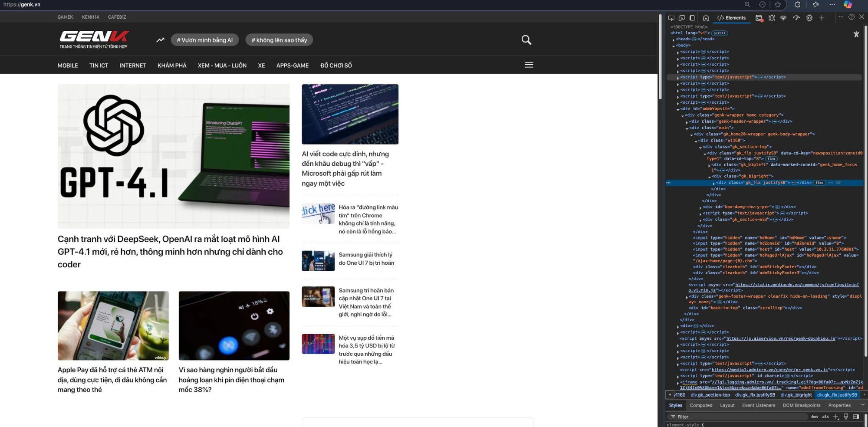Toggle device emulation in DevTools

click(682, 18)
